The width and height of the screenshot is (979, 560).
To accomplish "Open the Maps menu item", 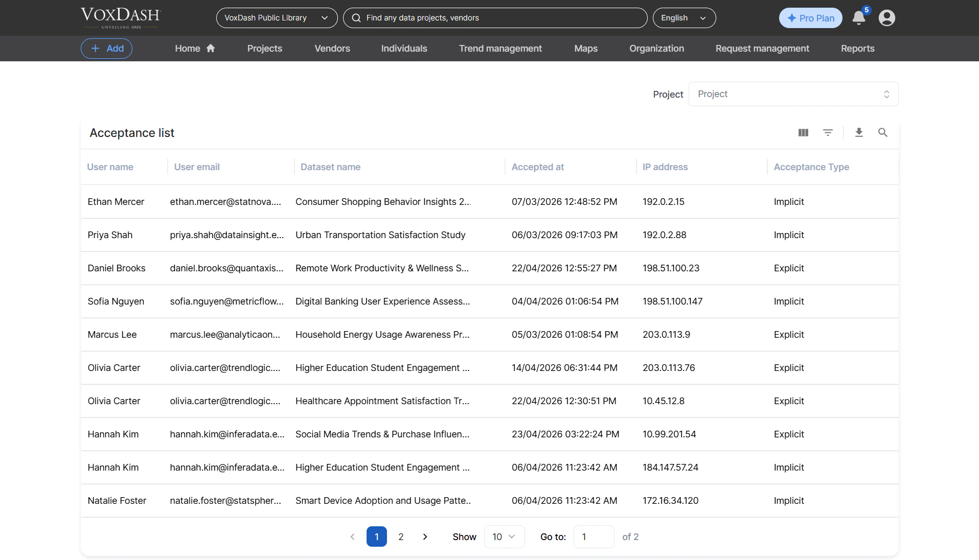I will coord(586,49).
